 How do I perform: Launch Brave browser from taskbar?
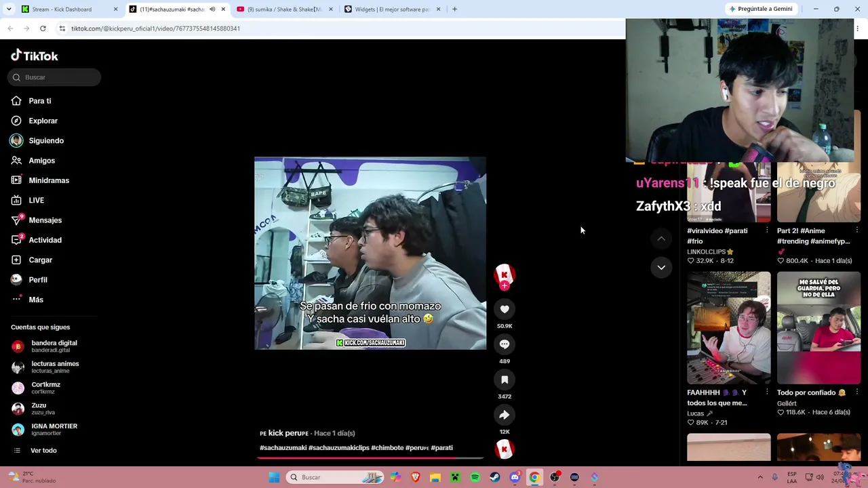point(415,477)
